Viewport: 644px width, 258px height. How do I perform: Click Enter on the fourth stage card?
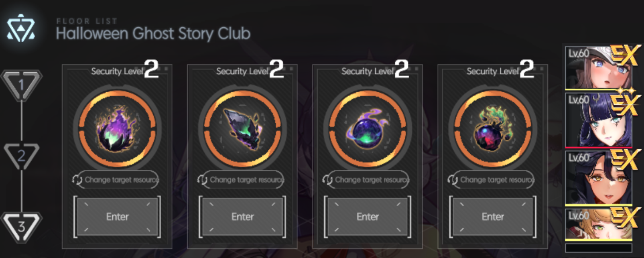tap(493, 217)
